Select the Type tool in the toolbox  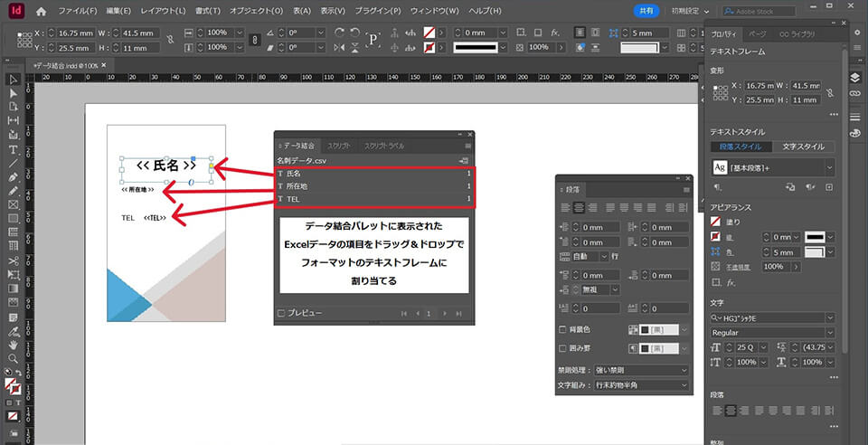14,149
